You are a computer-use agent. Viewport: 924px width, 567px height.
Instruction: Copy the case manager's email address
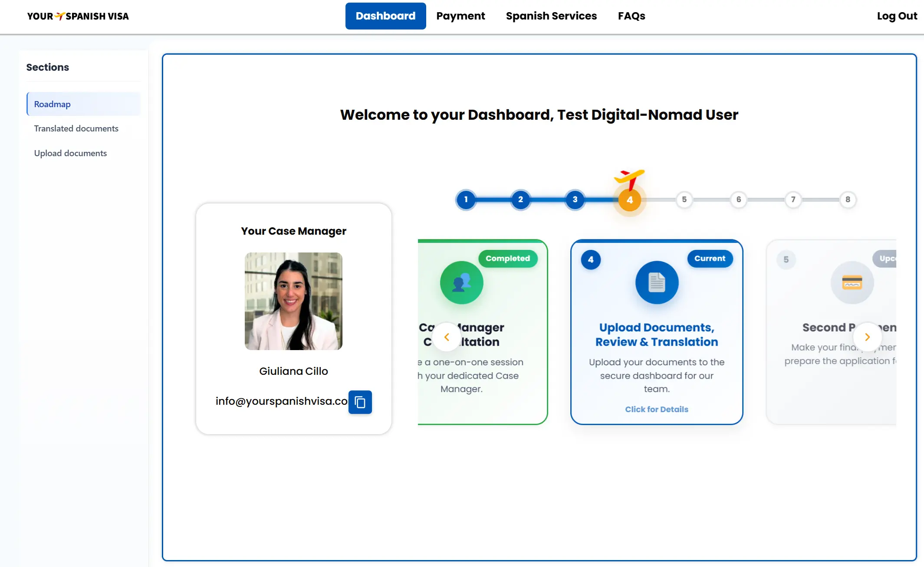[x=360, y=402]
